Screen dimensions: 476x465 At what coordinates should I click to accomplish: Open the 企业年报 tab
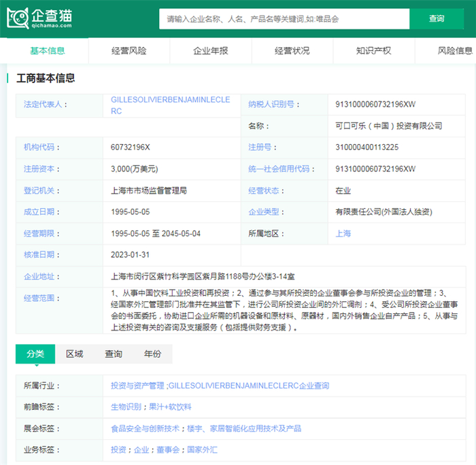(211, 51)
